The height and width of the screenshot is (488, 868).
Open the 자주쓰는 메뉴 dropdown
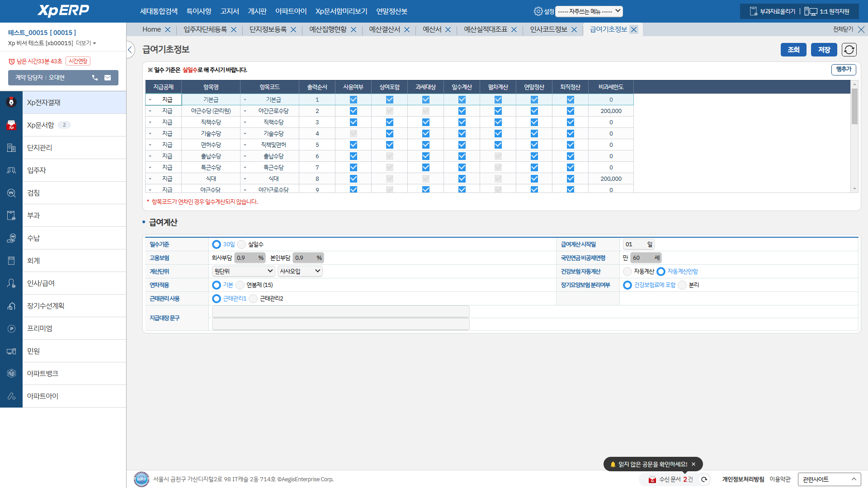tap(589, 11)
